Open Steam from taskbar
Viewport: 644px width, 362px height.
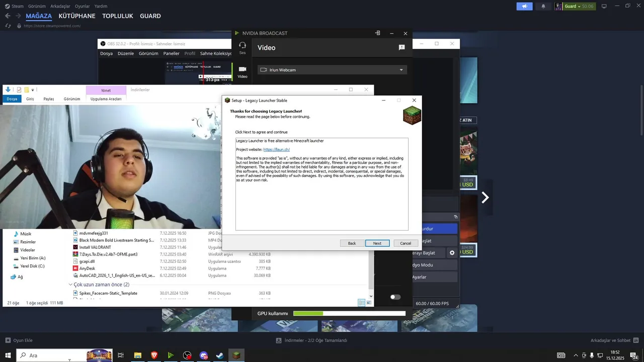pyautogui.click(x=220, y=355)
